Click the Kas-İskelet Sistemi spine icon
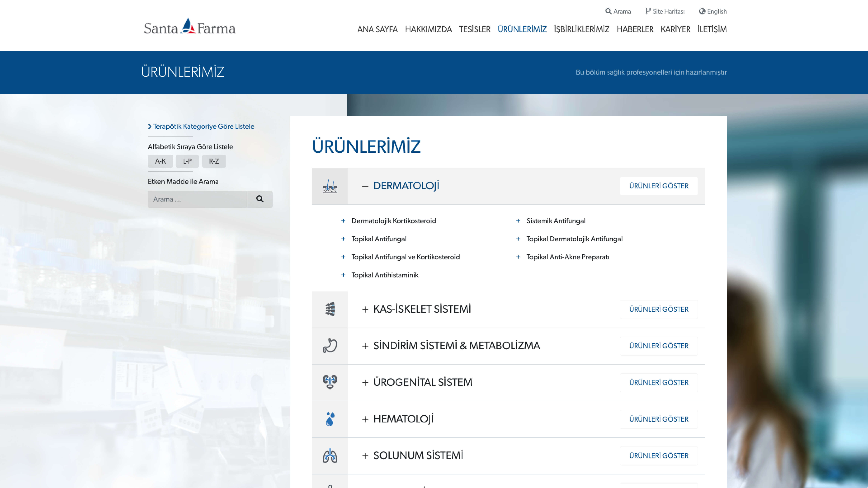Viewport: 868px width, 488px height. (330, 309)
